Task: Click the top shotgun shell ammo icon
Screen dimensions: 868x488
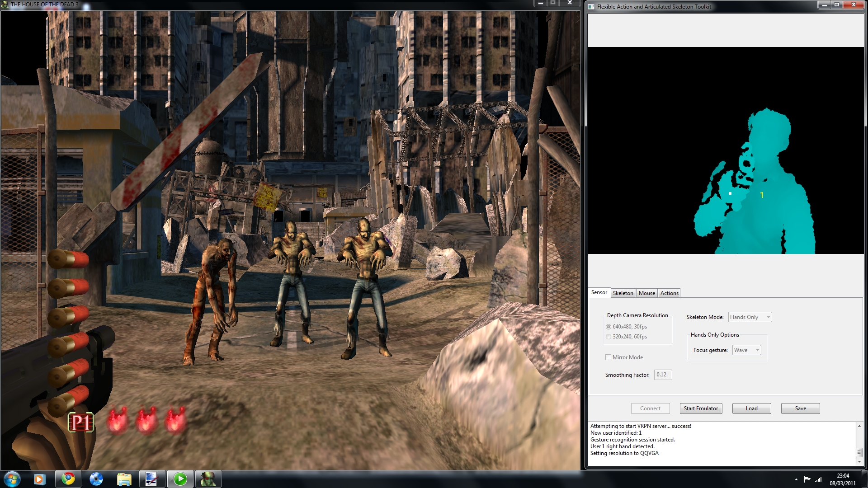Action: [69, 259]
